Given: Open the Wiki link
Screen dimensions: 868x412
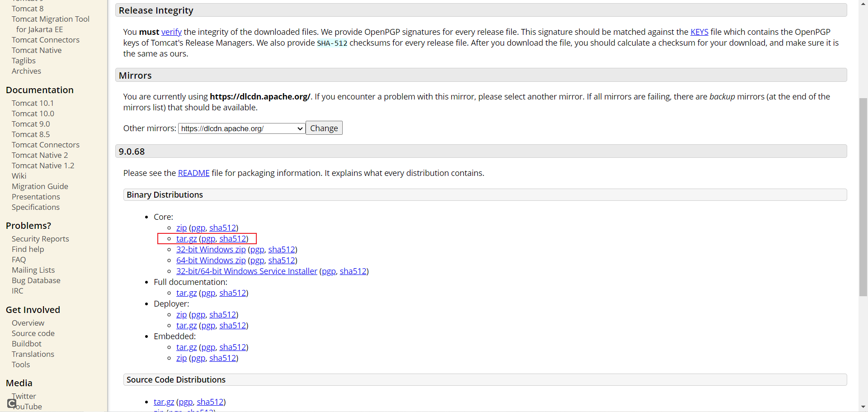Looking at the screenshot, I should [x=19, y=176].
